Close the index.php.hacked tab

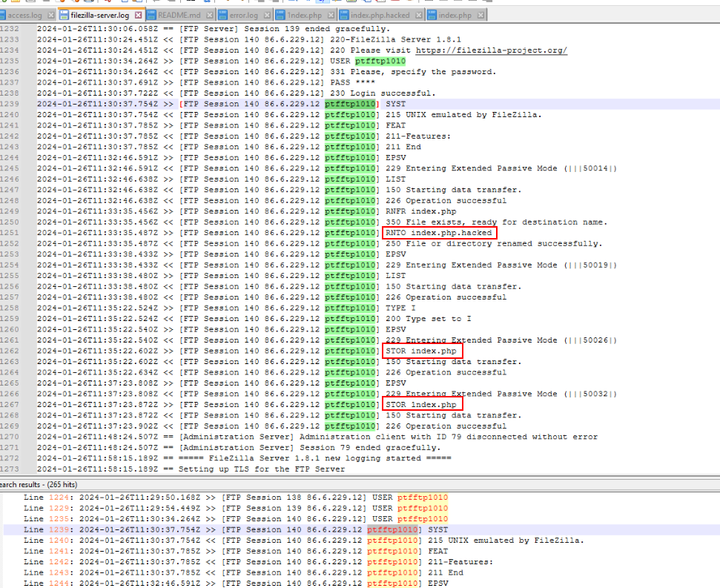pos(418,15)
